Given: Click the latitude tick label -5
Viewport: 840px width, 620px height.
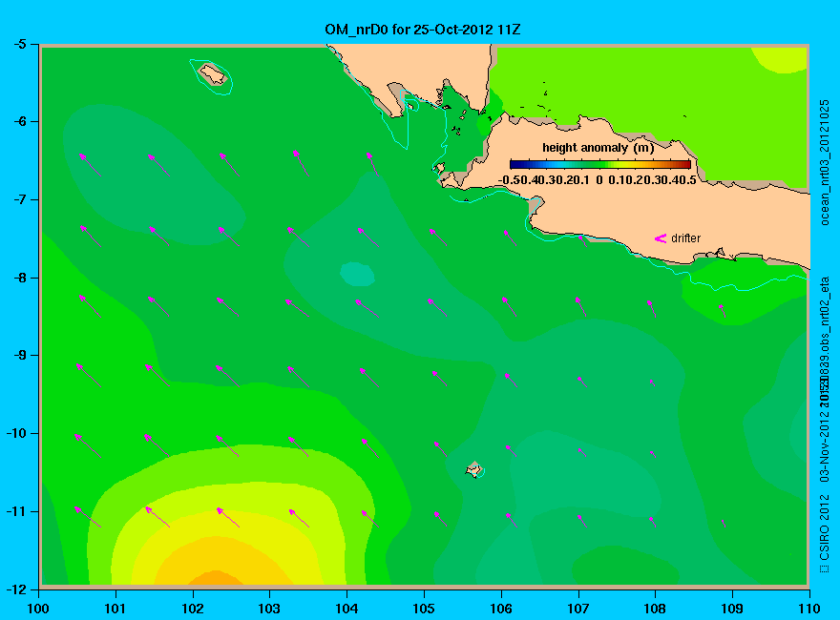Looking at the screenshot, I should pos(19,44).
